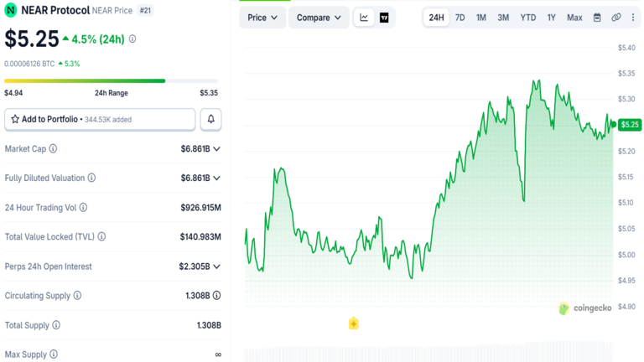Click the chart link share icon

[x=616, y=18]
